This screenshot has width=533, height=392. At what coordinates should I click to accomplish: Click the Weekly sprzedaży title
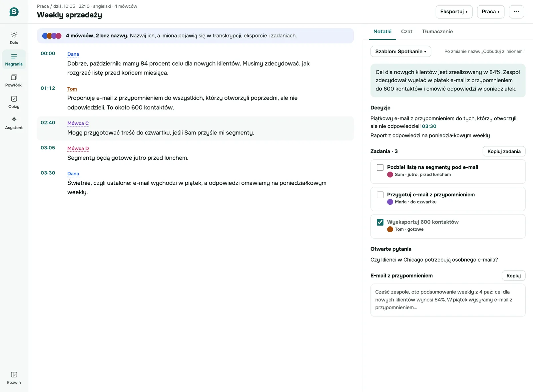pos(70,15)
